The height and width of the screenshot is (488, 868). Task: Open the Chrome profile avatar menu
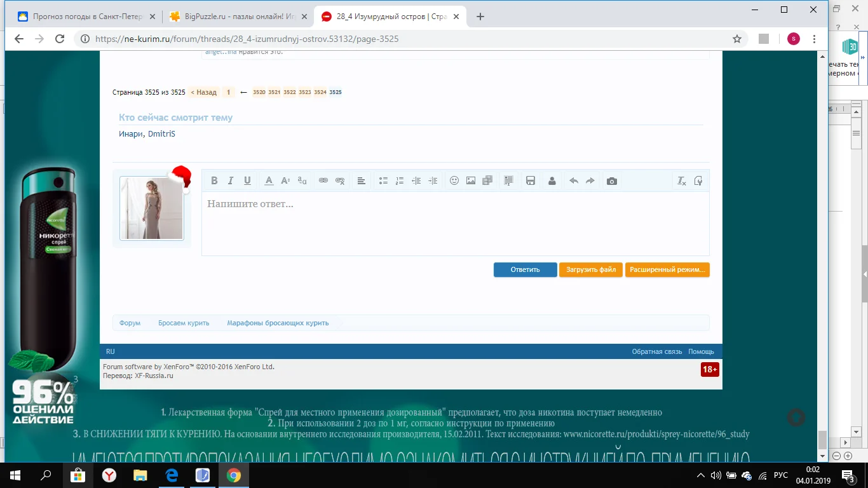click(x=794, y=39)
